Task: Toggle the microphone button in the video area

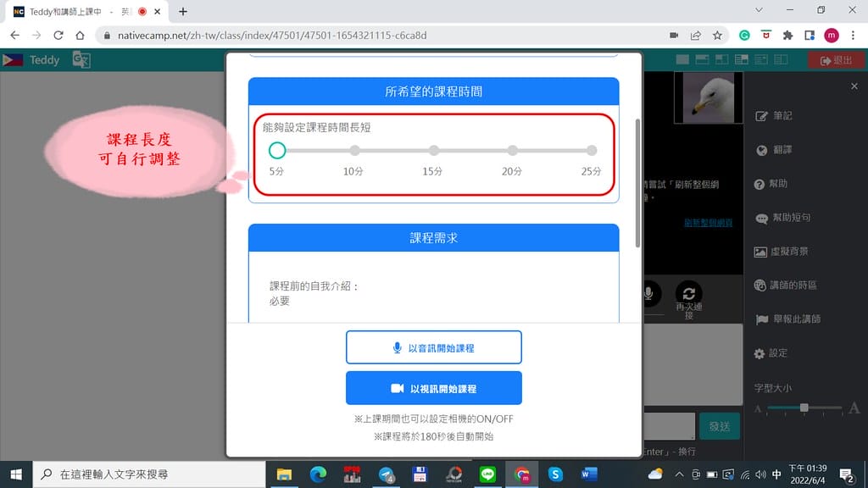Action: pos(650,293)
